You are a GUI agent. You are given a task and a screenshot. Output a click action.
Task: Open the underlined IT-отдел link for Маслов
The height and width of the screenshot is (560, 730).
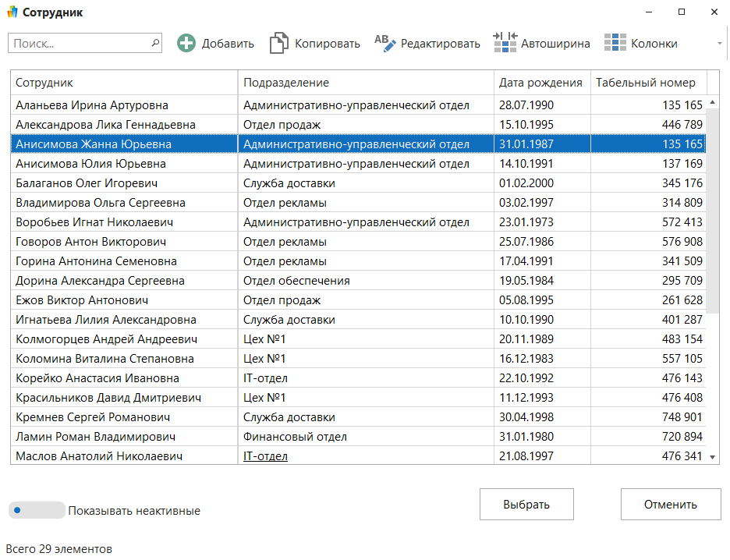tap(265, 456)
